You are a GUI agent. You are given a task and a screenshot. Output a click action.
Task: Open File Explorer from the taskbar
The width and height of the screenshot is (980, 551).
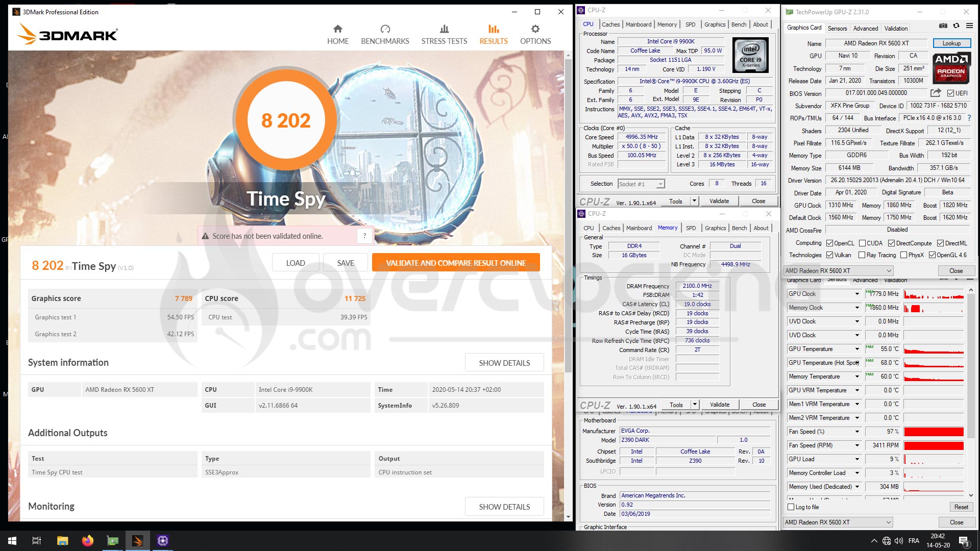[62, 541]
